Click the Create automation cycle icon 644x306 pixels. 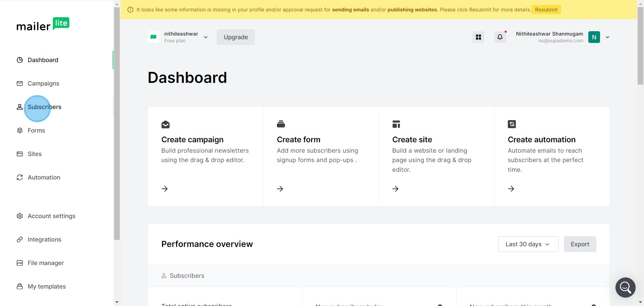click(x=512, y=124)
